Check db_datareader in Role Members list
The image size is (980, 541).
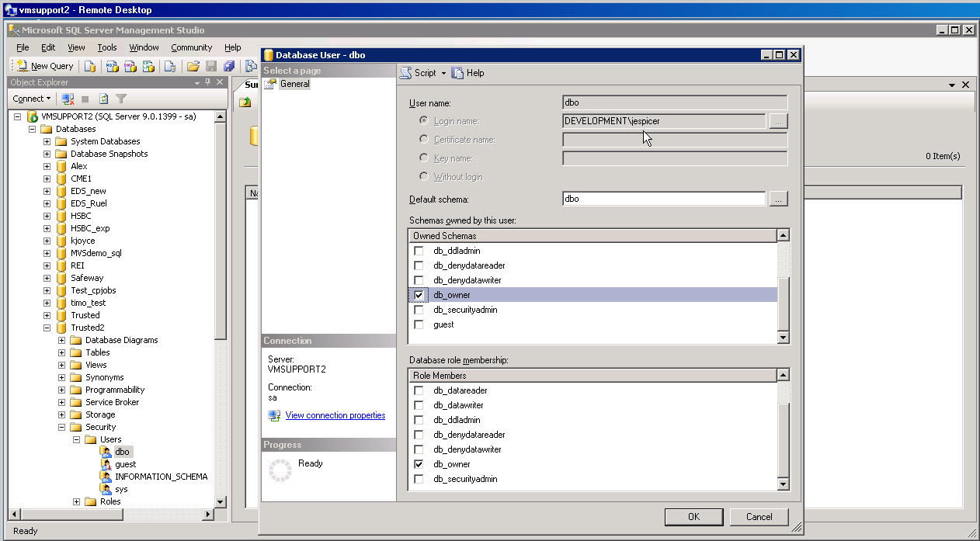tap(419, 390)
